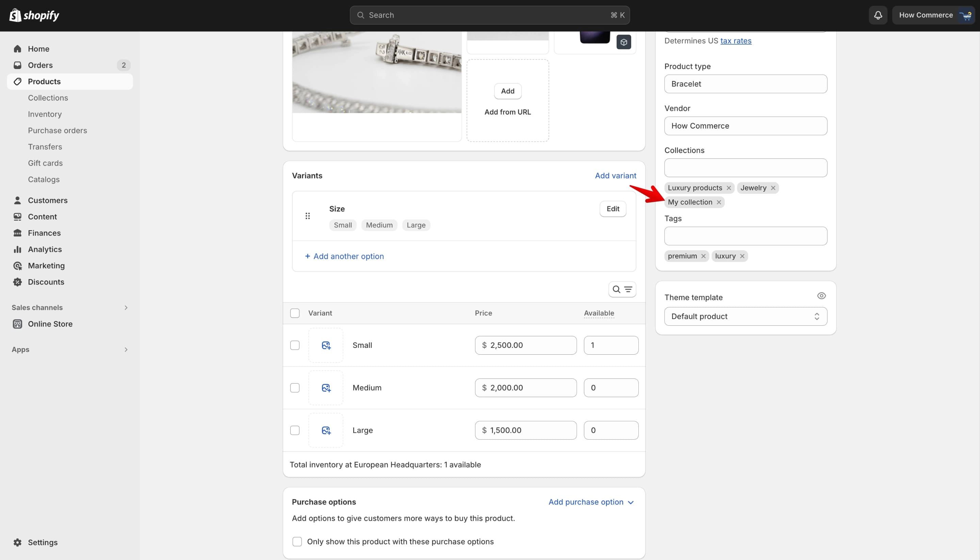Grab the Size option drag handle
Image resolution: width=980 pixels, height=560 pixels.
point(308,216)
